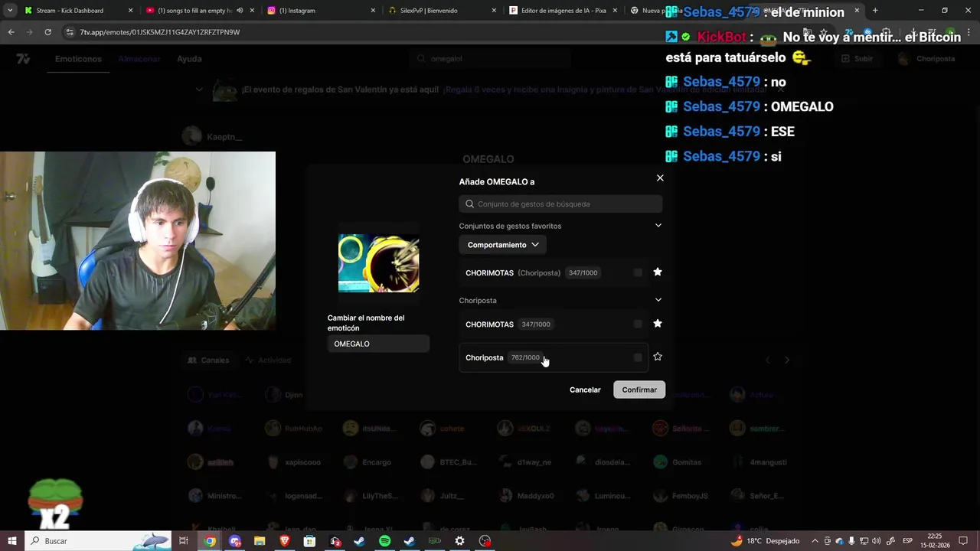The width and height of the screenshot is (980, 551).
Task: Click the Windows taskbar Buscar search box
Action: [100, 541]
